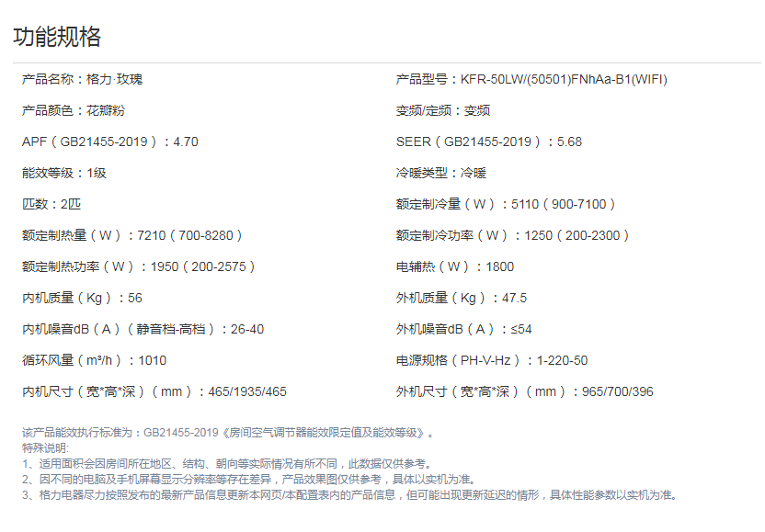Click the 变频/定频 specification row
The height and width of the screenshot is (532, 765).
click(442, 110)
